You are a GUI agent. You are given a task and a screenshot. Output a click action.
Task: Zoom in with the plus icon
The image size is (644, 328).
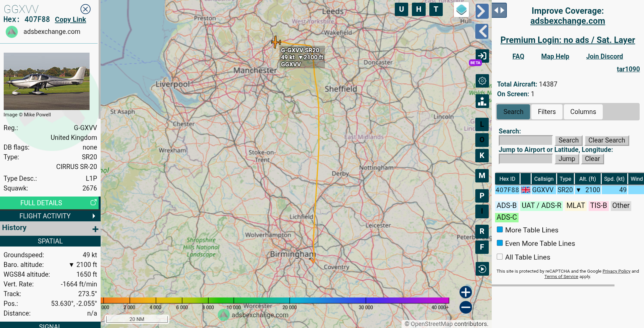tap(466, 292)
